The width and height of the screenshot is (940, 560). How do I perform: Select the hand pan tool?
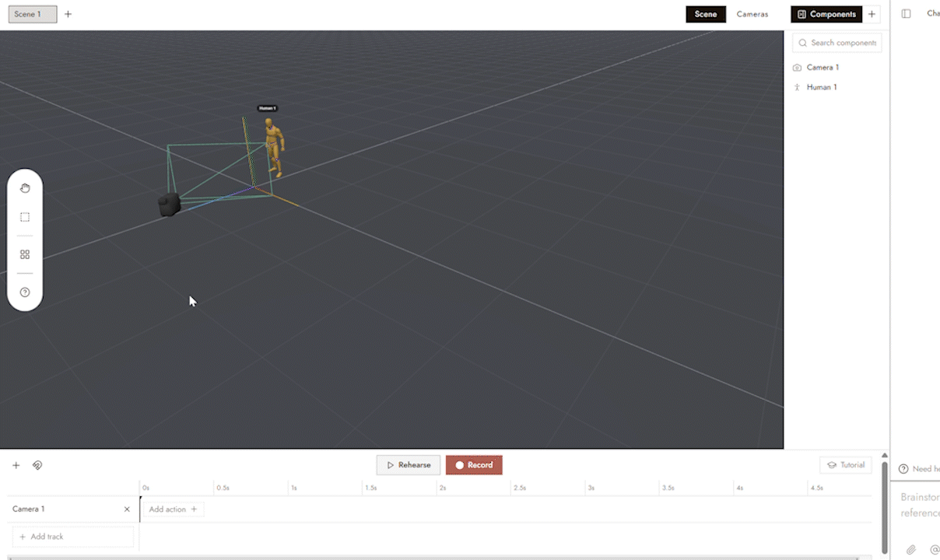25,188
